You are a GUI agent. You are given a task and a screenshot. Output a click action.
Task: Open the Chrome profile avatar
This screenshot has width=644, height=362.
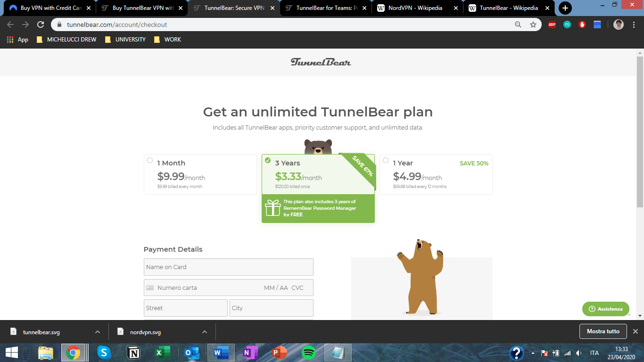pyautogui.click(x=619, y=25)
